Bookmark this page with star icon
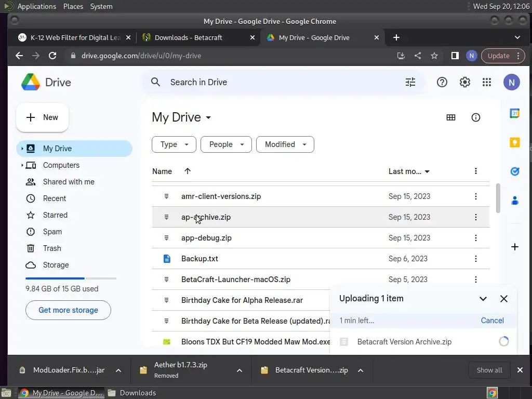This screenshot has width=532, height=399. (x=434, y=56)
